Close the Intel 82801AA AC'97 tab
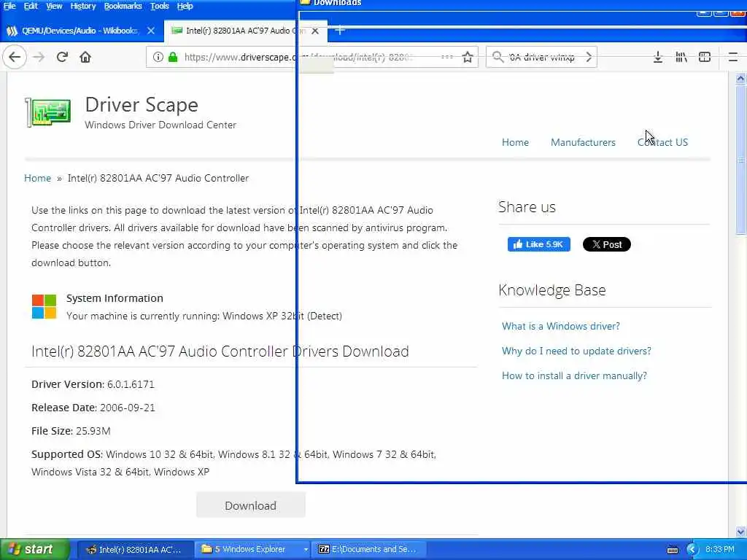Image resolution: width=747 pixels, height=560 pixels. point(315,31)
